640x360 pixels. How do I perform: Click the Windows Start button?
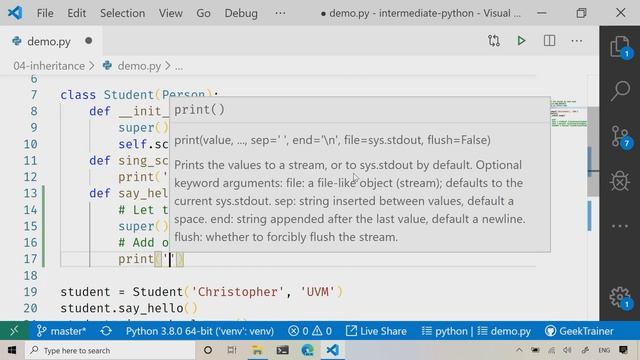pos(12,350)
